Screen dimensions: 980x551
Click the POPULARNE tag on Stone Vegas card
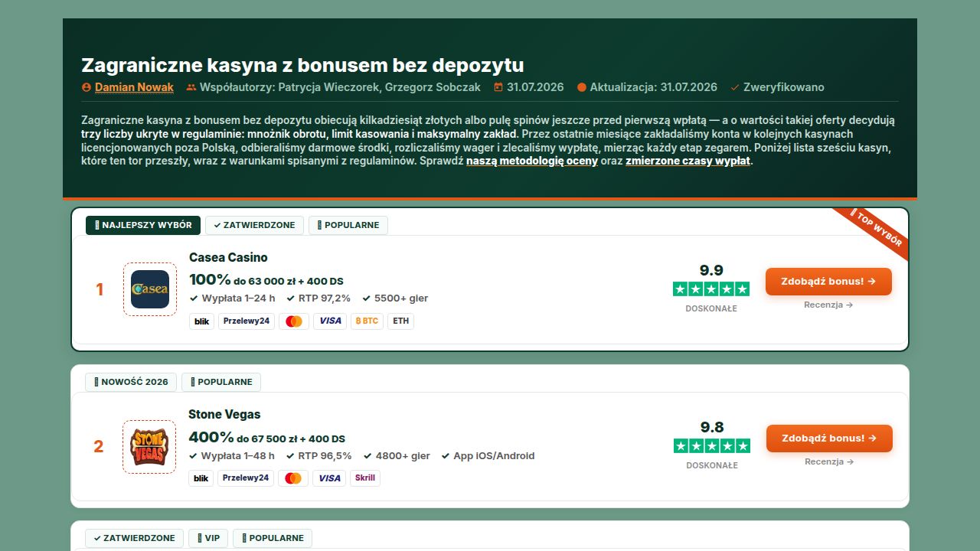(x=221, y=382)
